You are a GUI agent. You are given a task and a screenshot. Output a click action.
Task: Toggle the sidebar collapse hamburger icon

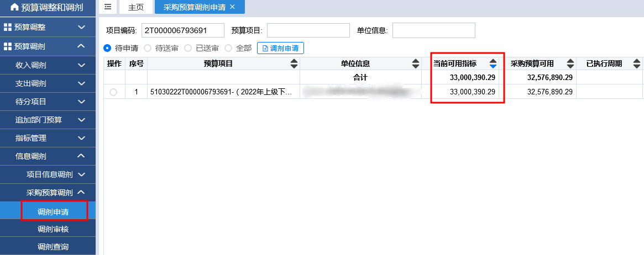[108, 7]
